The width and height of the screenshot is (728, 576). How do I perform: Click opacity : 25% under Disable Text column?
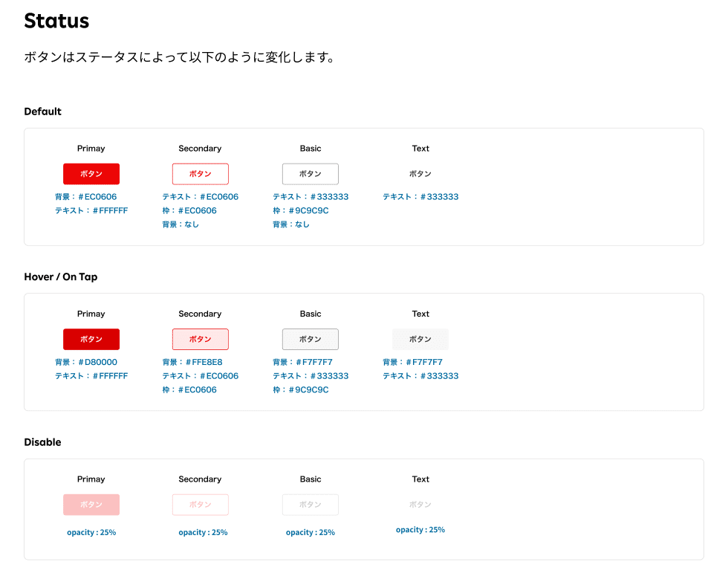(x=420, y=529)
